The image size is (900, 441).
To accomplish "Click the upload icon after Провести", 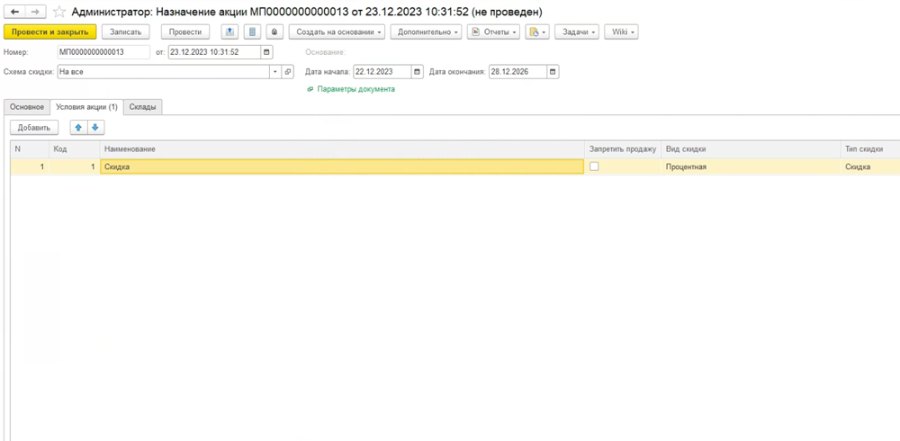I will pos(230,32).
